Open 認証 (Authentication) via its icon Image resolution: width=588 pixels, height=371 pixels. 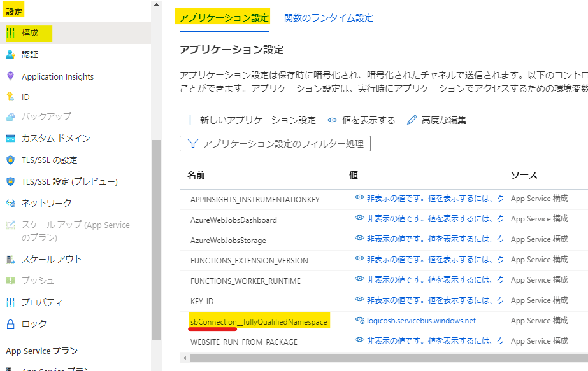pyautogui.click(x=10, y=55)
